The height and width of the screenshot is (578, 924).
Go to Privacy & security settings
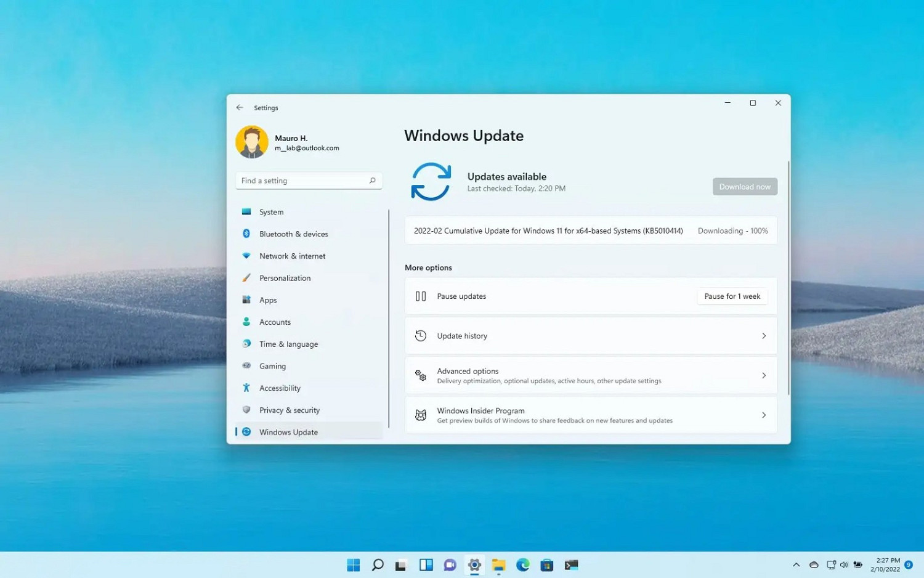pyautogui.click(x=289, y=410)
